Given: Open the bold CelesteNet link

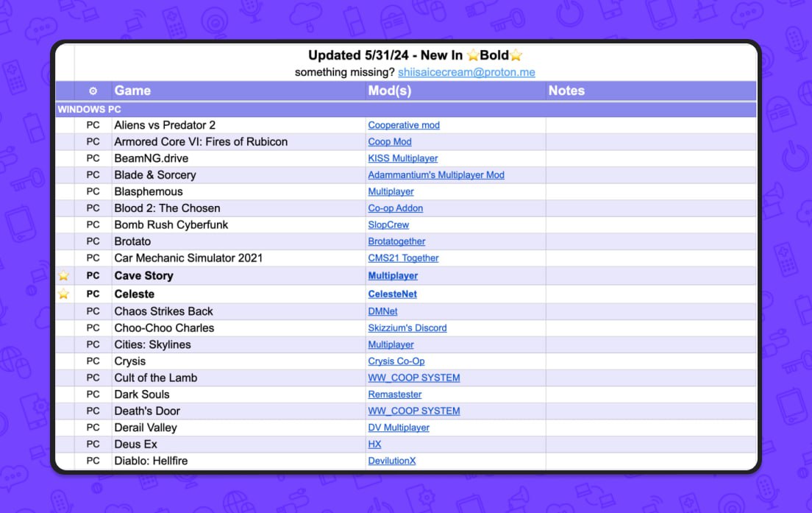Looking at the screenshot, I should click(392, 294).
